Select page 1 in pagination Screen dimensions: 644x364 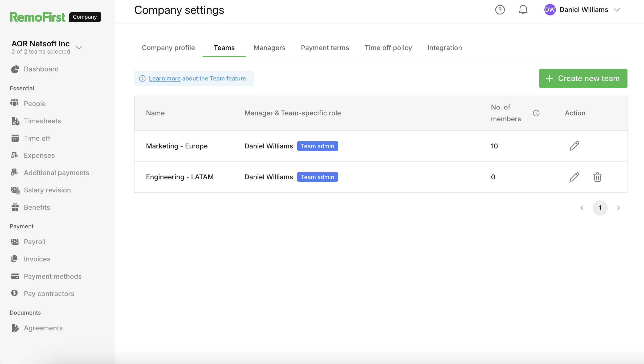(600, 208)
